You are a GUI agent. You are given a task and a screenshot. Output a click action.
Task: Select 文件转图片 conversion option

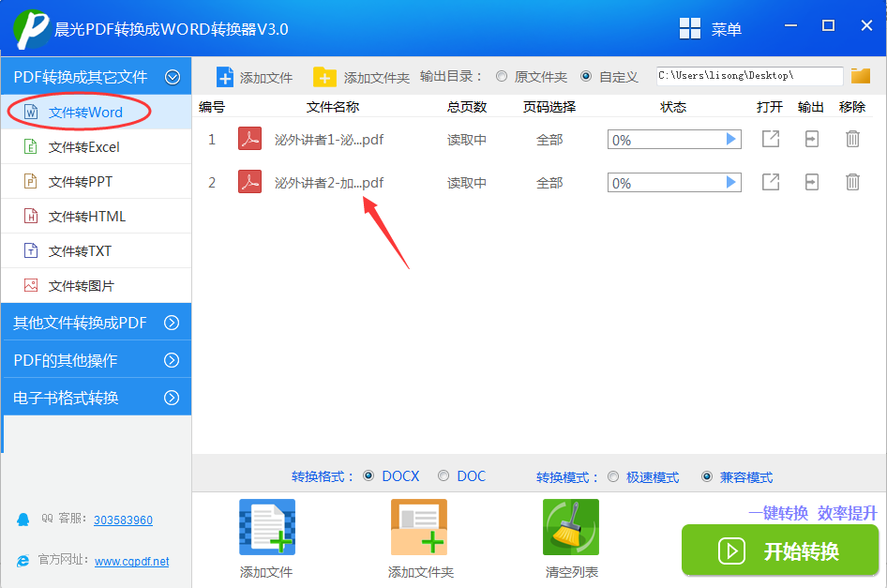coord(97,286)
